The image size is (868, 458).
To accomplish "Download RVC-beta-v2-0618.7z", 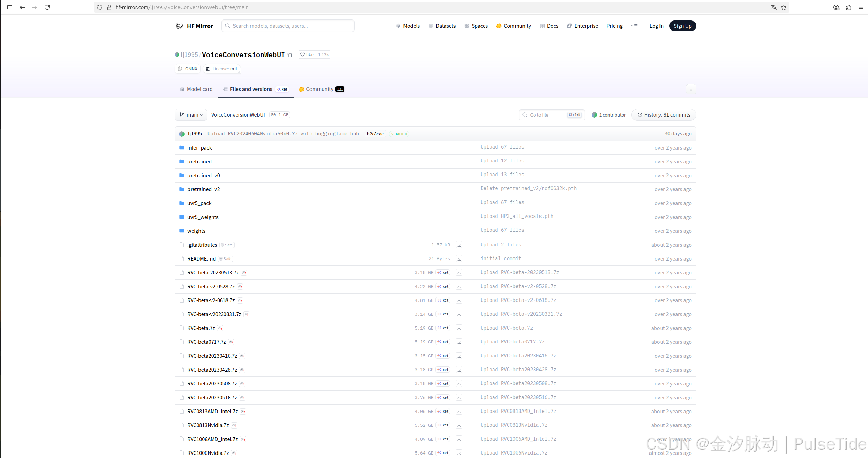I will coord(459,300).
